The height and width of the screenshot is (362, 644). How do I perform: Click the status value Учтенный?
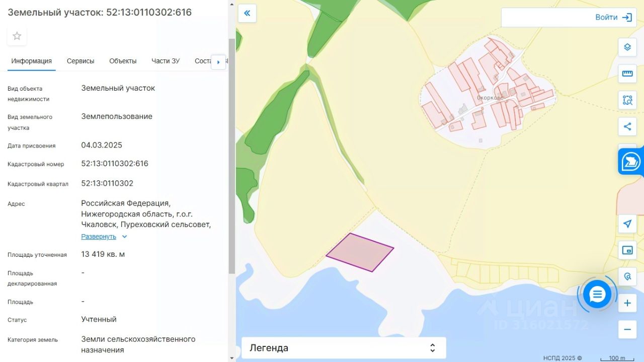99,319
